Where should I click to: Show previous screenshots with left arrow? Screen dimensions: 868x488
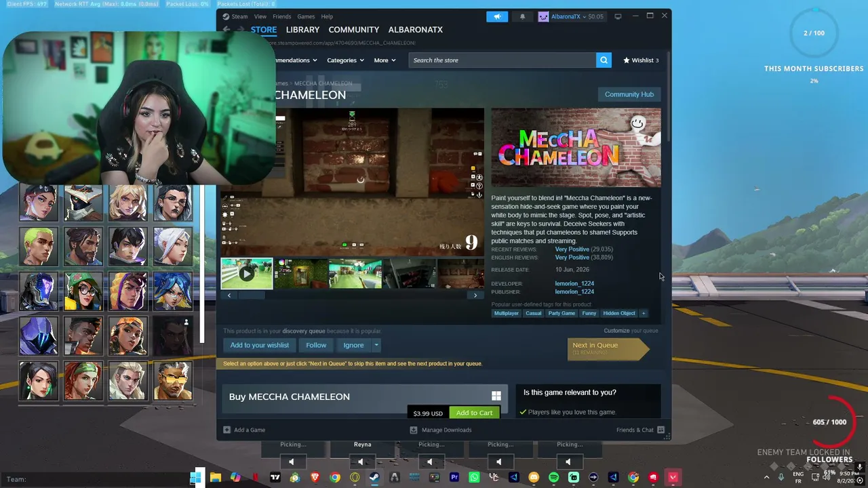coord(229,296)
